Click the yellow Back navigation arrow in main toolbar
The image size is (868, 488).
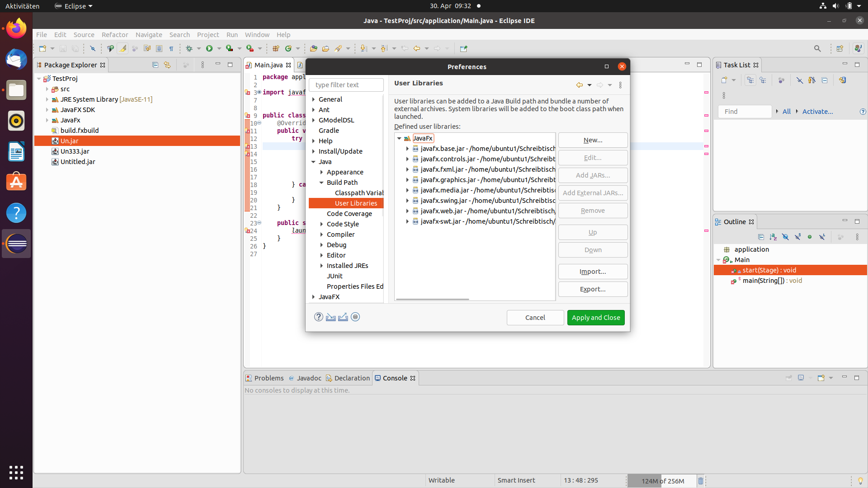click(417, 48)
